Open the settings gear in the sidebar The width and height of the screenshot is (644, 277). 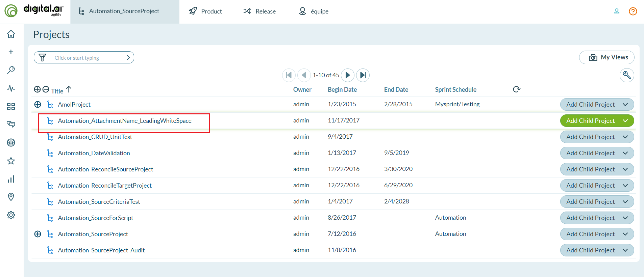point(11,215)
